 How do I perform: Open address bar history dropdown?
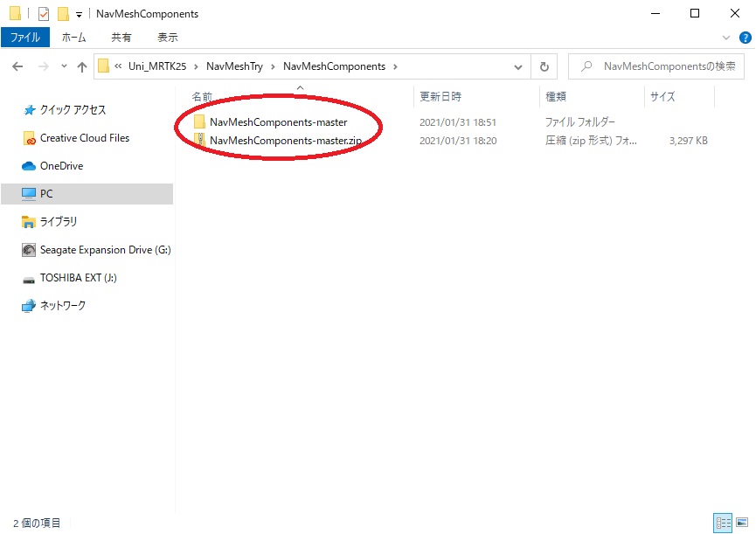(518, 67)
